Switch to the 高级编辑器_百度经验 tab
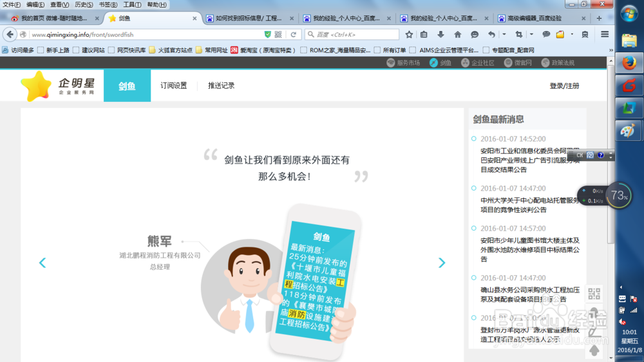Image resolution: width=644 pixels, height=362 pixels. (542, 18)
